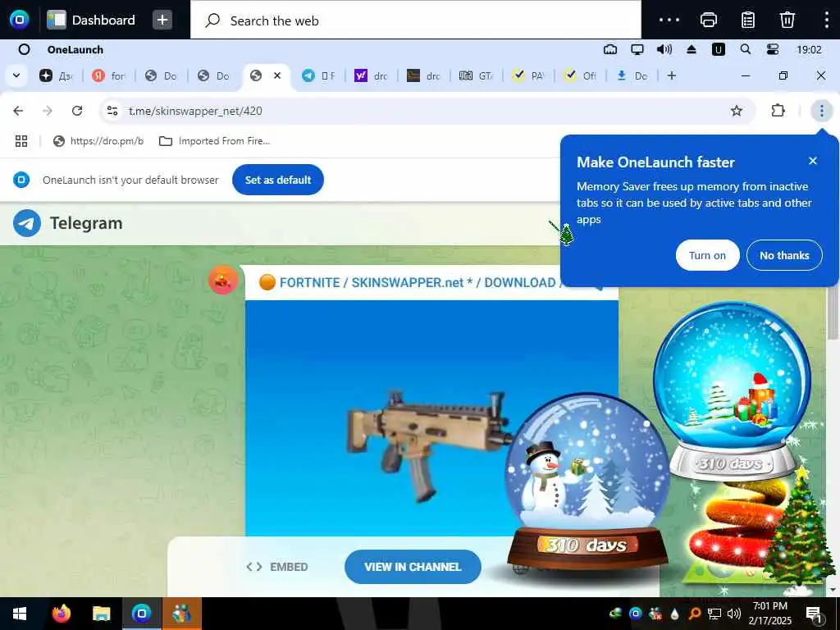Click the orange magnifier tray icon
Viewport: 840px width, 630px height.
tap(694, 614)
